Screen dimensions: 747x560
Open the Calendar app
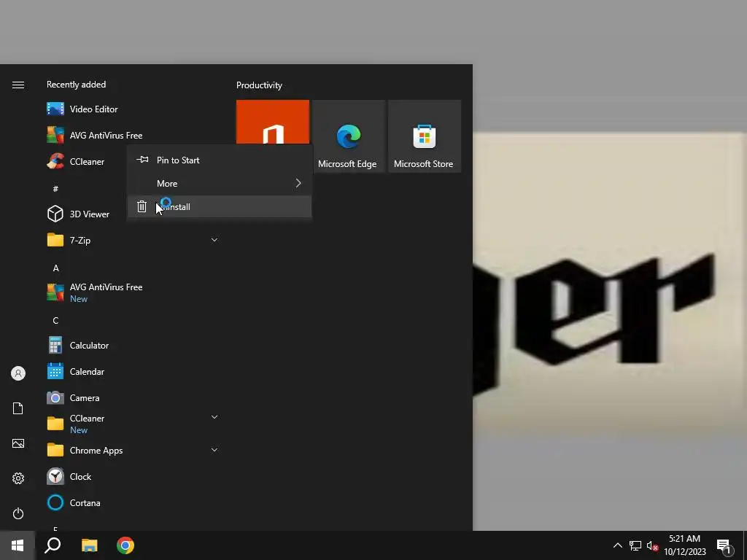(x=133, y=371)
